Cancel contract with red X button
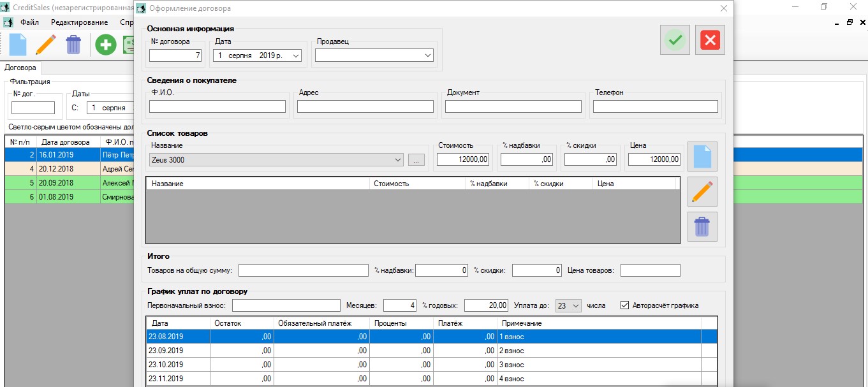The image size is (868, 387). tap(710, 41)
